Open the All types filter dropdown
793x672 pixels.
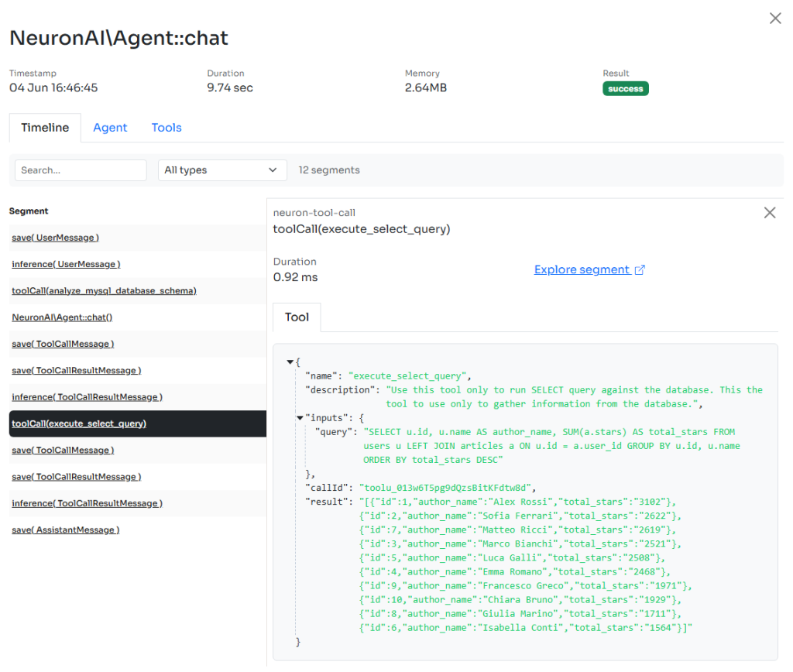(x=221, y=170)
